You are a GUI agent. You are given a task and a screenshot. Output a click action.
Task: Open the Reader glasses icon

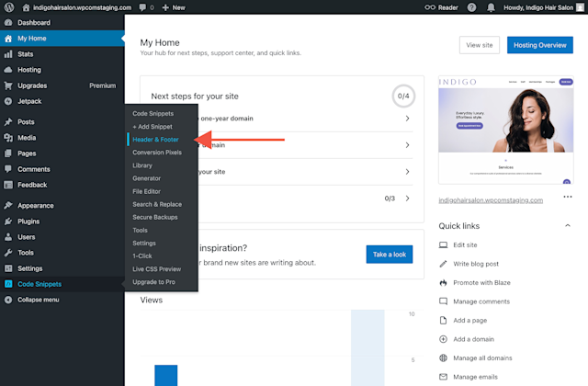tap(430, 7)
